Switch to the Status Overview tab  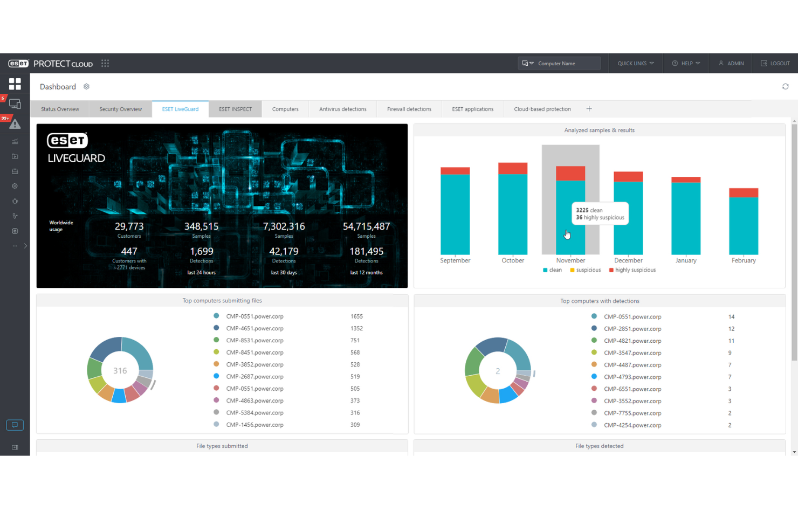click(60, 109)
